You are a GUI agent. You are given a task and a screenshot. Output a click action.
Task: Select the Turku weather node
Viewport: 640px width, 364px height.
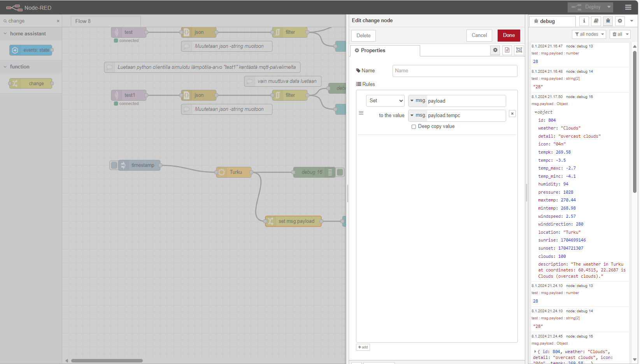point(234,172)
